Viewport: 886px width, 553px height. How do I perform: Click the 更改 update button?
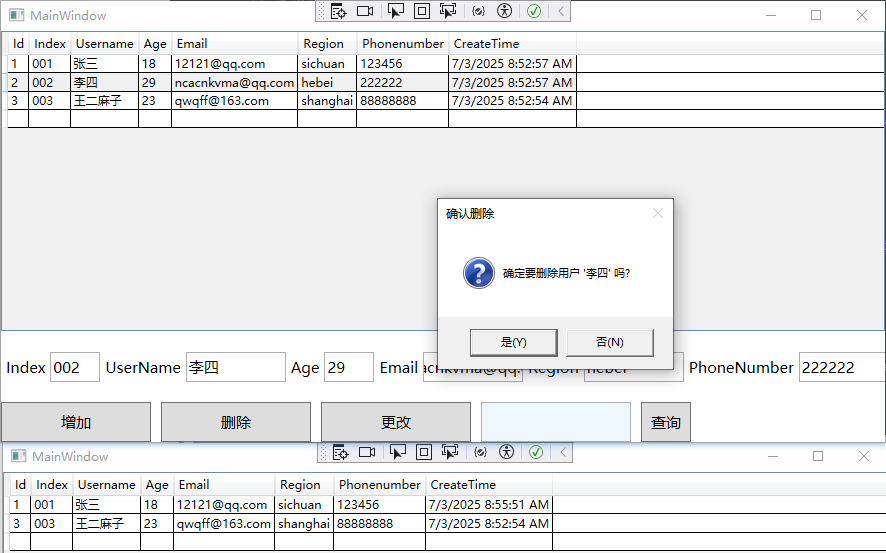tap(396, 422)
